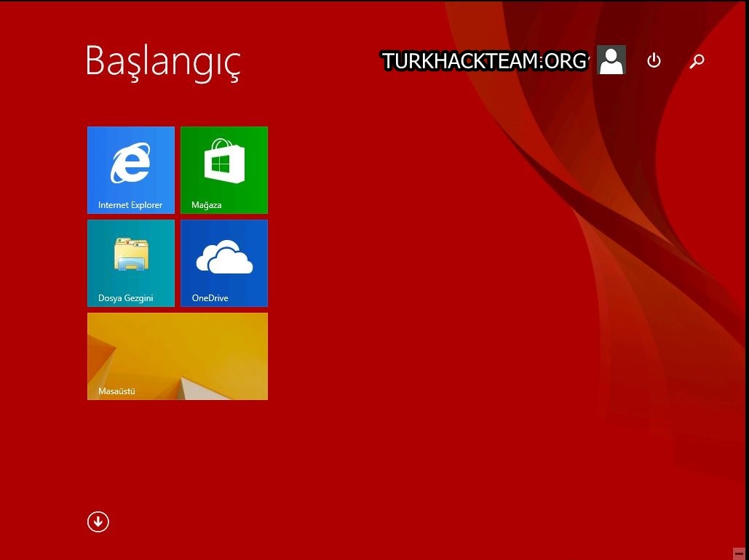The height and width of the screenshot is (560, 749).
Task: Click the power options icon
Action: click(x=654, y=60)
